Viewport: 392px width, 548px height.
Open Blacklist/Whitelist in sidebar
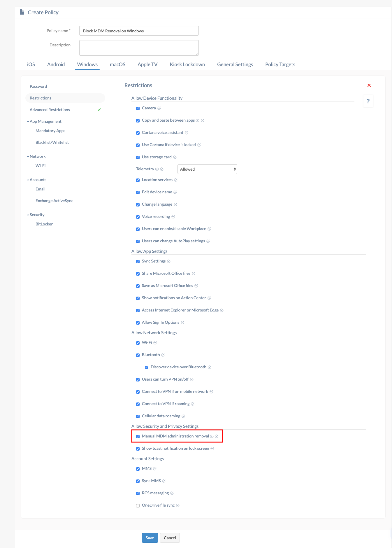(52, 142)
